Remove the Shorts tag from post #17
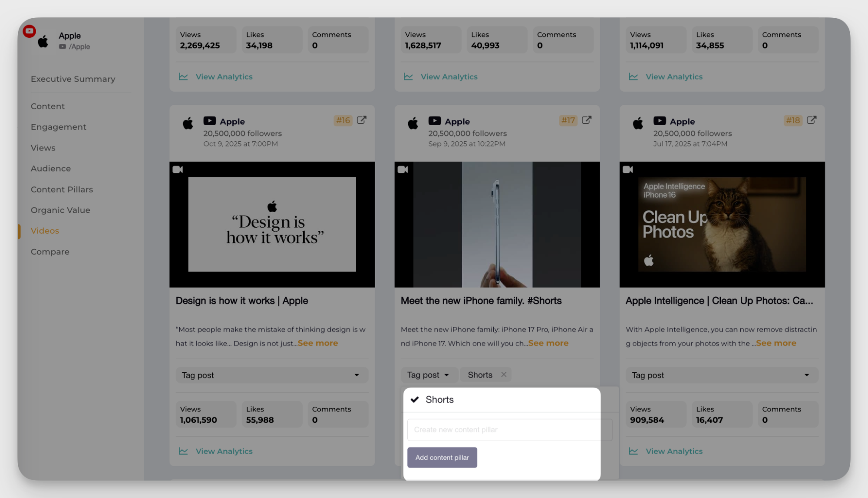 (504, 374)
